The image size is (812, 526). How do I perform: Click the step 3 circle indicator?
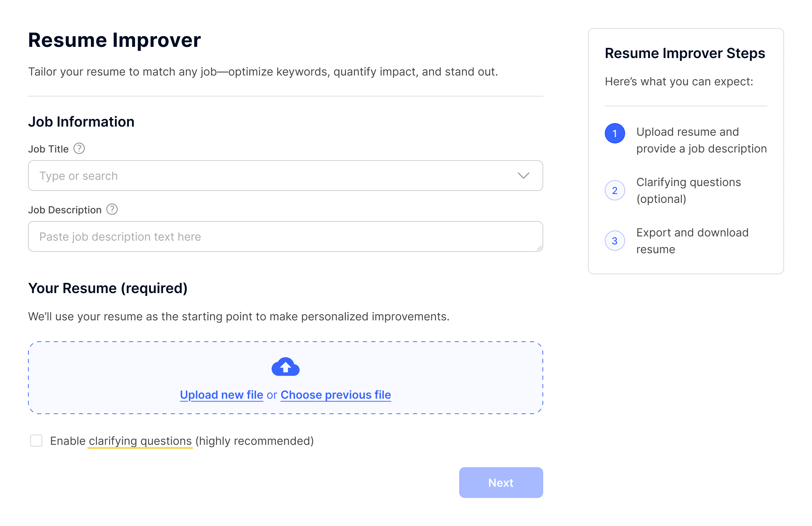(x=615, y=241)
